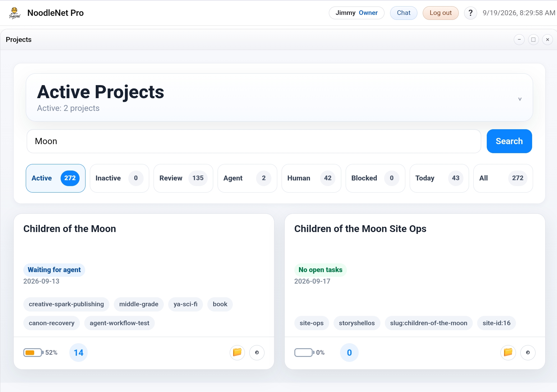Click the NoodleNet Pro logo icon
The height and width of the screenshot is (392, 557).
tap(15, 13)
